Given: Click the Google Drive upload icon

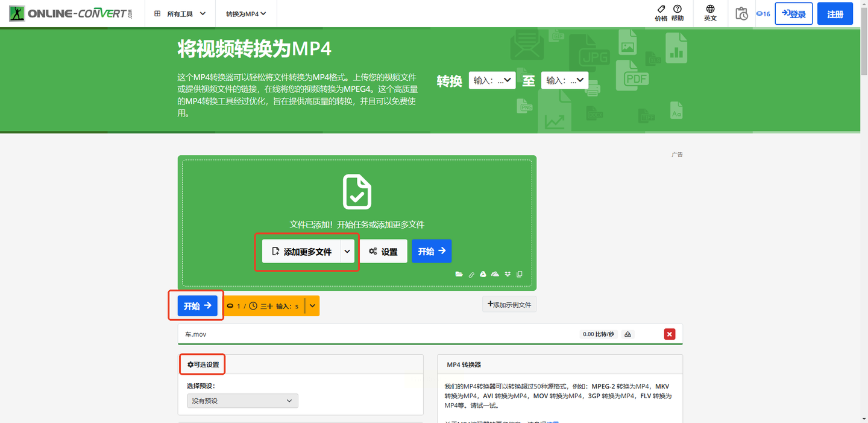Looking at the screenshot, I should coord(483,274).
